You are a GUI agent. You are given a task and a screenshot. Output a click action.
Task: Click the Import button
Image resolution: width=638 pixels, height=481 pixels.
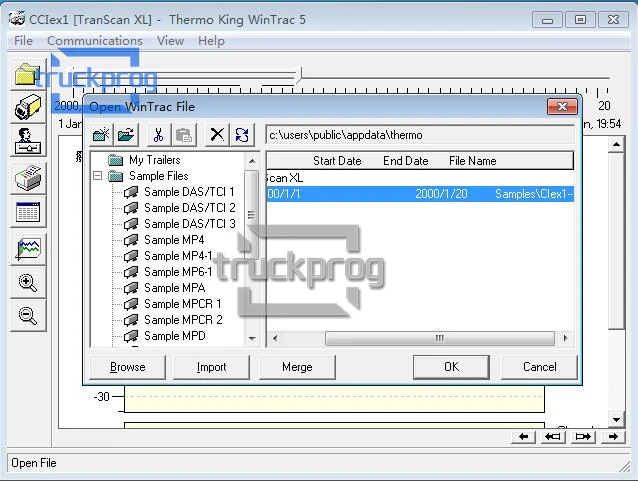[211, 367]
